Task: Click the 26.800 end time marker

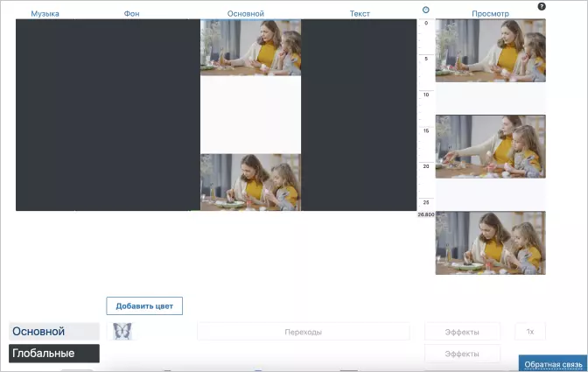Action: click(426, 214)
